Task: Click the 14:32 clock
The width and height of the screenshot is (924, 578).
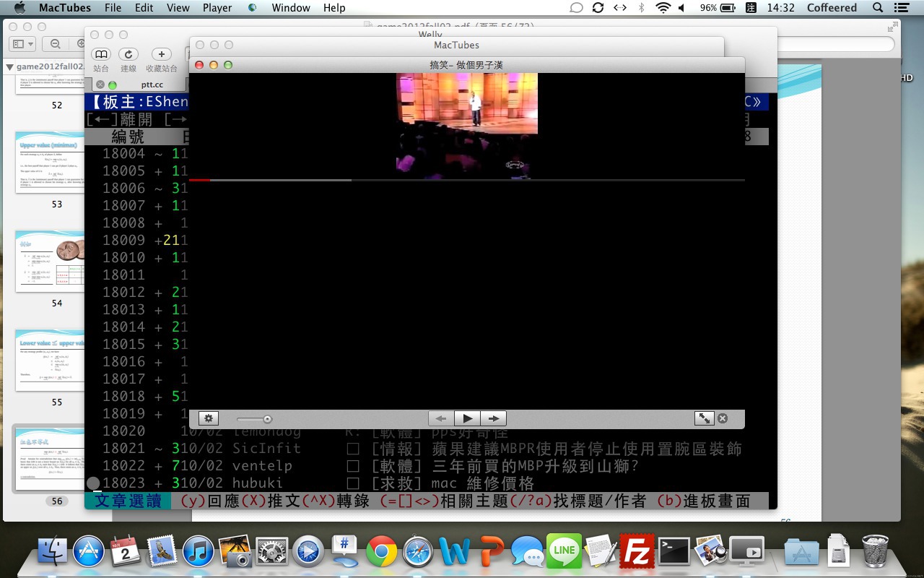Action: click(x=781, y=8)
